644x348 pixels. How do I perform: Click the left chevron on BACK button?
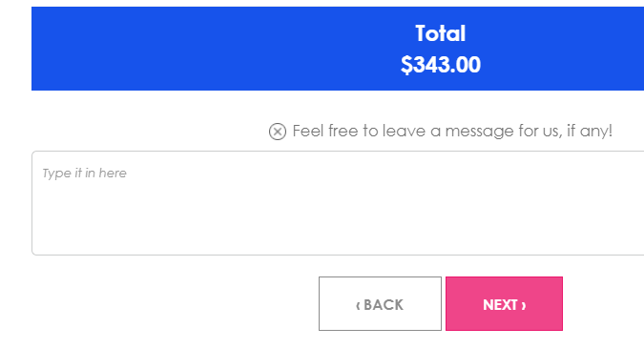point(358,305)
